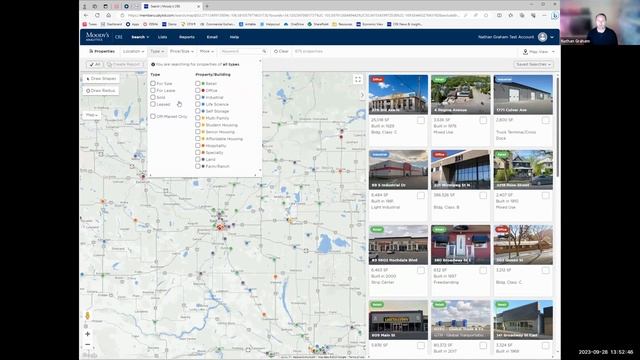Open the Email menu item
Image resolution: width=640 pixels, height=360 pixels.
pos(212,37)
